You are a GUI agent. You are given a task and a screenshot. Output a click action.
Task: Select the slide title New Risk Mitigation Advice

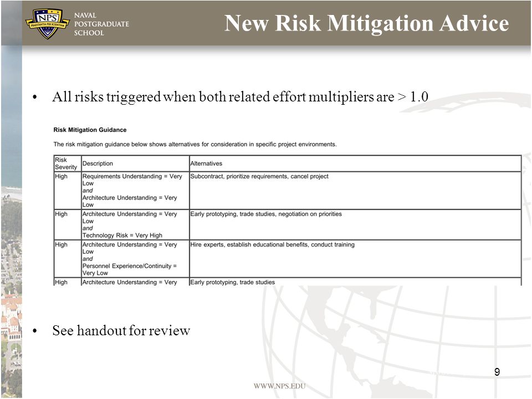(x=366, y=23)
